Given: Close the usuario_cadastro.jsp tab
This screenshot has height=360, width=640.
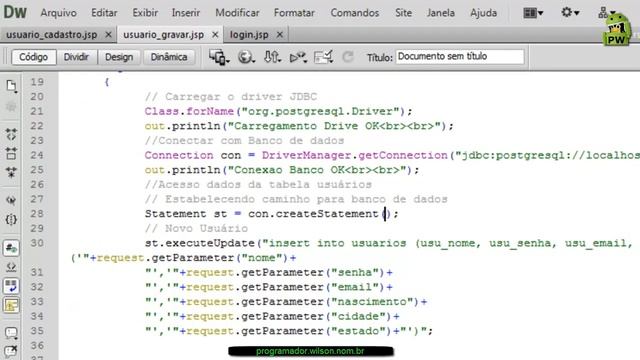Looking at the screenshot, I should tap(108, 35).
